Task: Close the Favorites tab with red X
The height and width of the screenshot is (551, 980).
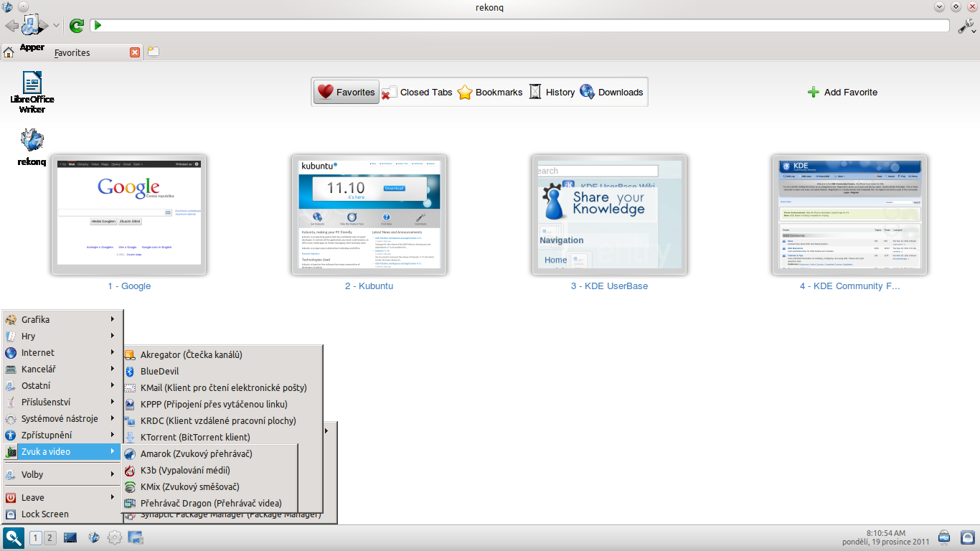Action: (135, 52)
